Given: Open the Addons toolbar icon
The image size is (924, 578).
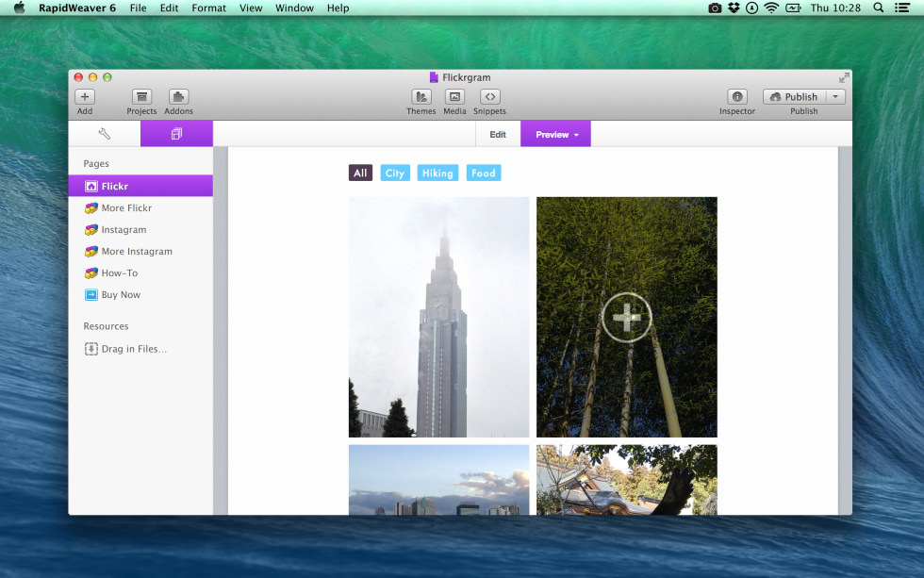Looking at the screenshot, I should (x=178, y=96).
